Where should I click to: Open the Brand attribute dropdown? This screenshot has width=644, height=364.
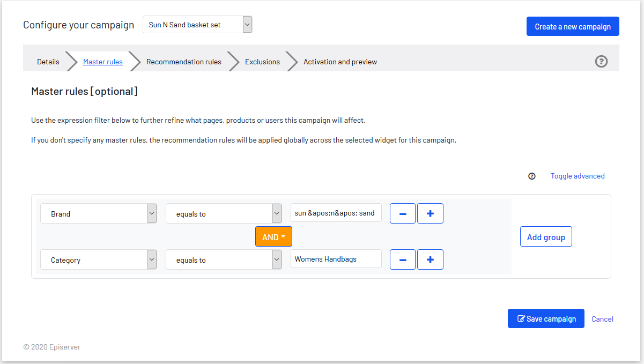(x=98, y=213)
